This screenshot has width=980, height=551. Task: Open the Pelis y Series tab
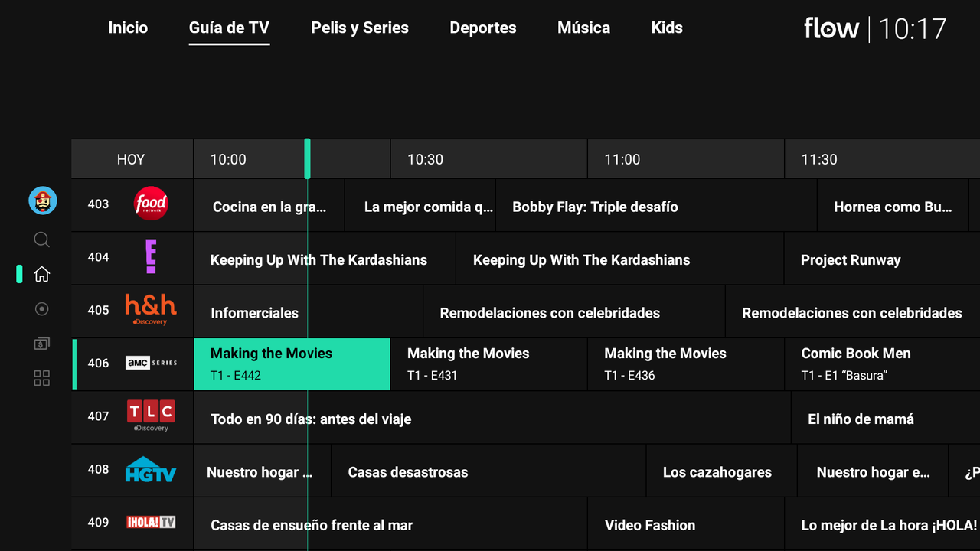pos(359,28)
